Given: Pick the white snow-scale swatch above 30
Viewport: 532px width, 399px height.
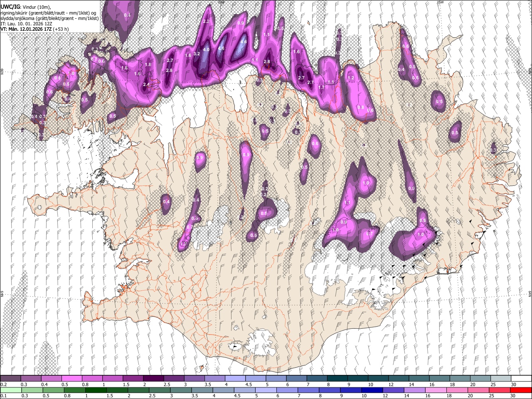Looking at the screenshot, I should coord(521,379).
